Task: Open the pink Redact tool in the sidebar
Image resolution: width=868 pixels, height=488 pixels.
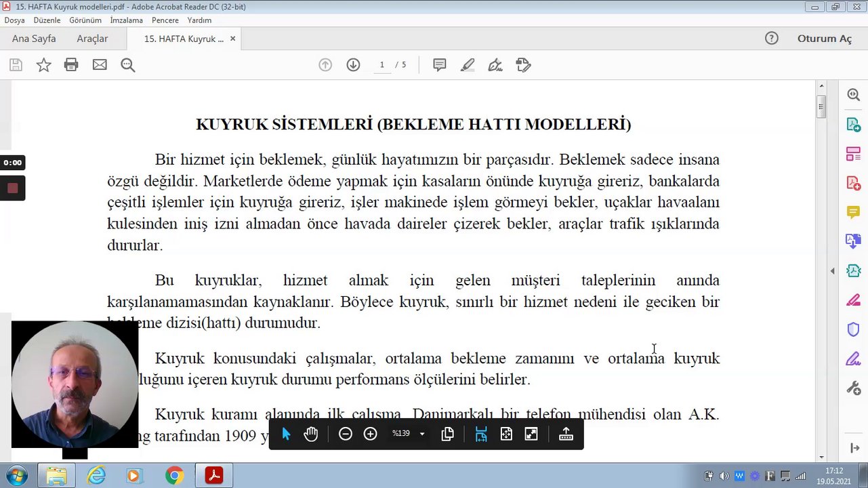Action: (x=854, y=300)
